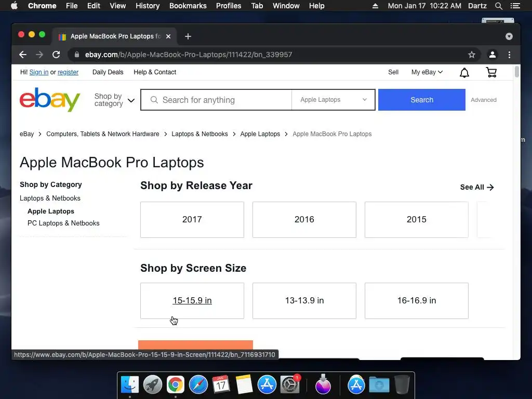The width and height of the screenshot is (532, 399).
Task: Open Computers, Tablets & Network Hardware breadcrumb
Action: click(103, 134)
